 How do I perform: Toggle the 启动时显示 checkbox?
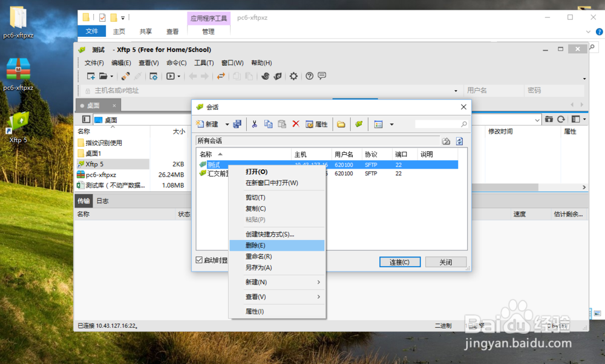point(199,260)
